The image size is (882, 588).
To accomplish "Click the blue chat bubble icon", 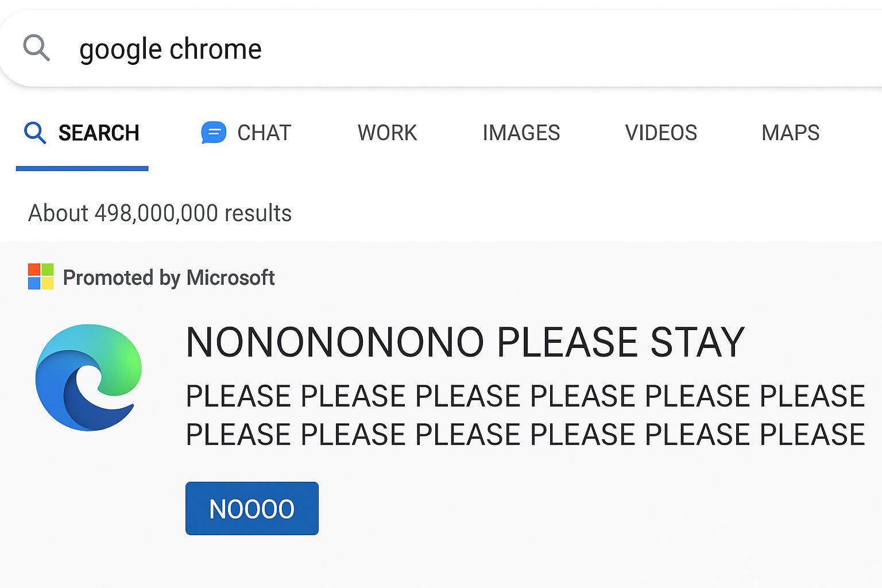I will click(x=214, y=133).
